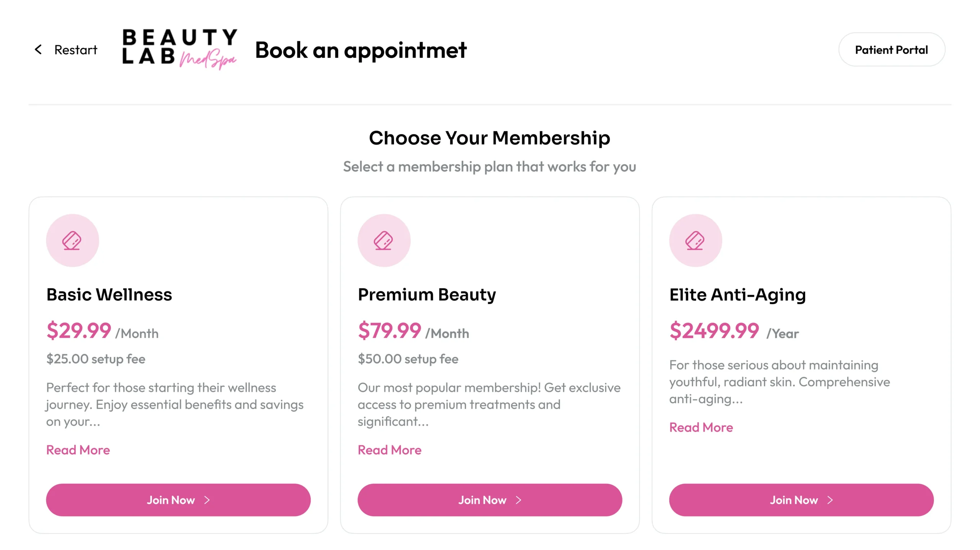Screen dimensions: 980x550
Task: Click the Beauty Lab MedSpa logo
Action: (180, 49)
